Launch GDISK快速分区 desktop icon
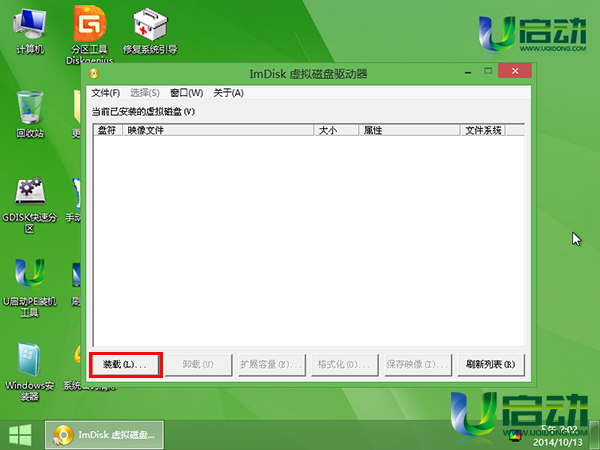 click(29, 205)
